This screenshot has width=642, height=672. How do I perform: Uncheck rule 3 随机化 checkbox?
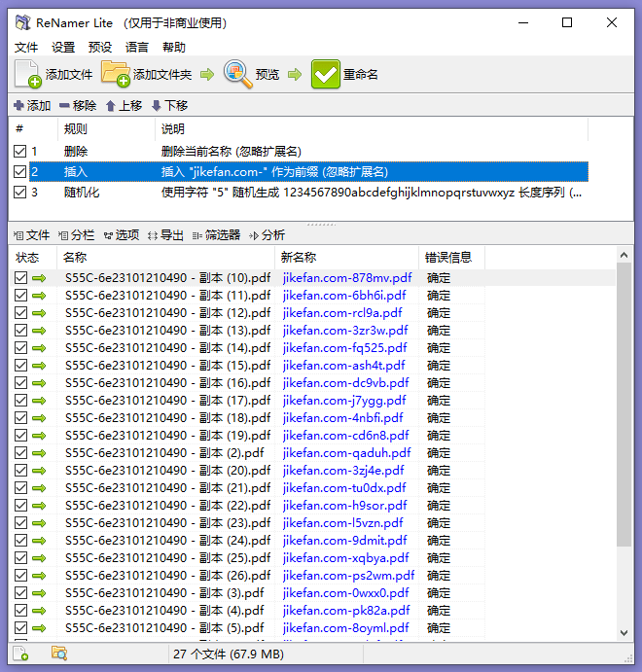20,192
